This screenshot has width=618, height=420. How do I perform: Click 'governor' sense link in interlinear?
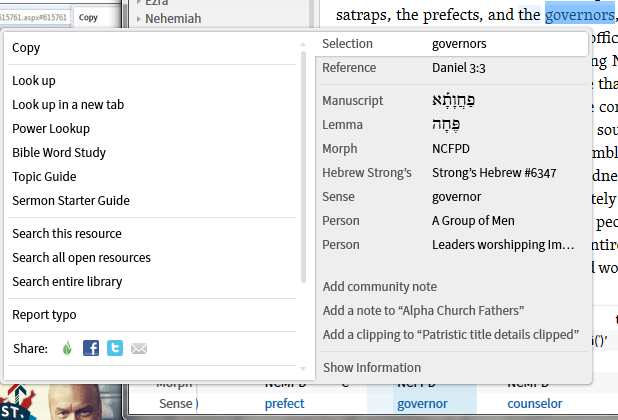[x=422, y=403]
